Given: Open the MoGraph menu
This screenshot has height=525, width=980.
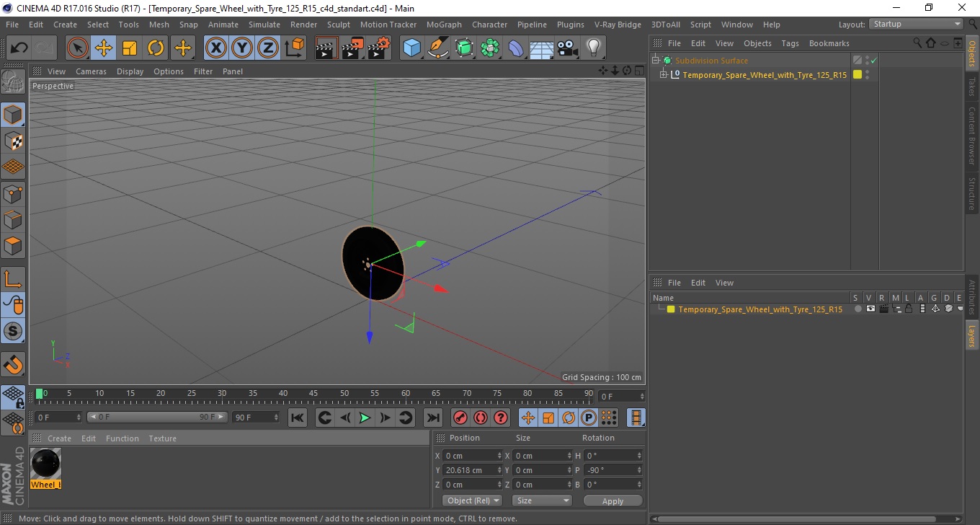Looking at the screenshot, I should click(444, 25).
